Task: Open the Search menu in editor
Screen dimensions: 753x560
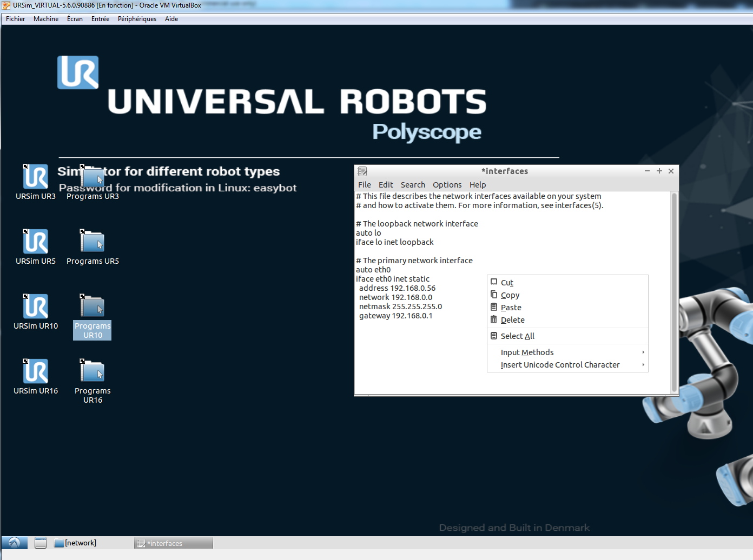Action: (x=413, y=185)
